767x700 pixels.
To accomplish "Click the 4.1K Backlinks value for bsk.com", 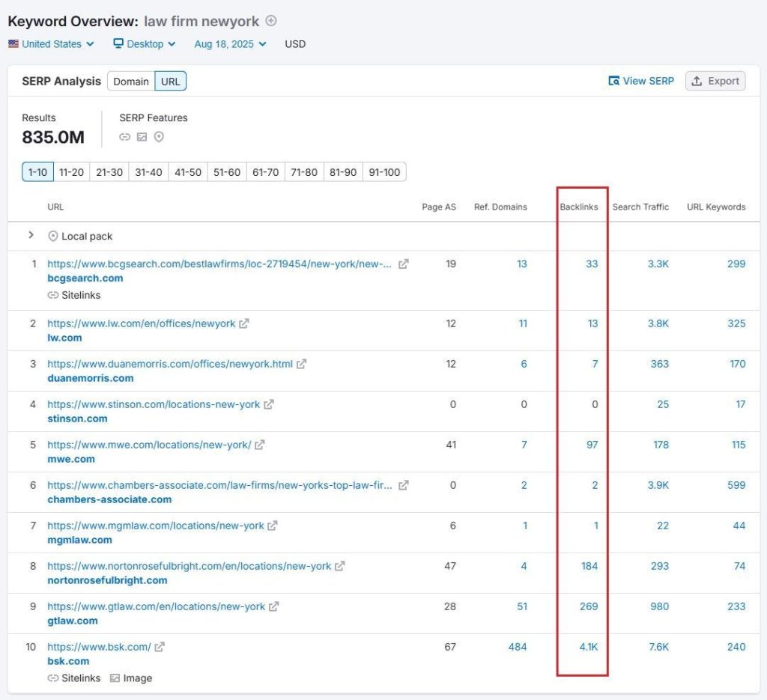I will (x=588, y=647).
